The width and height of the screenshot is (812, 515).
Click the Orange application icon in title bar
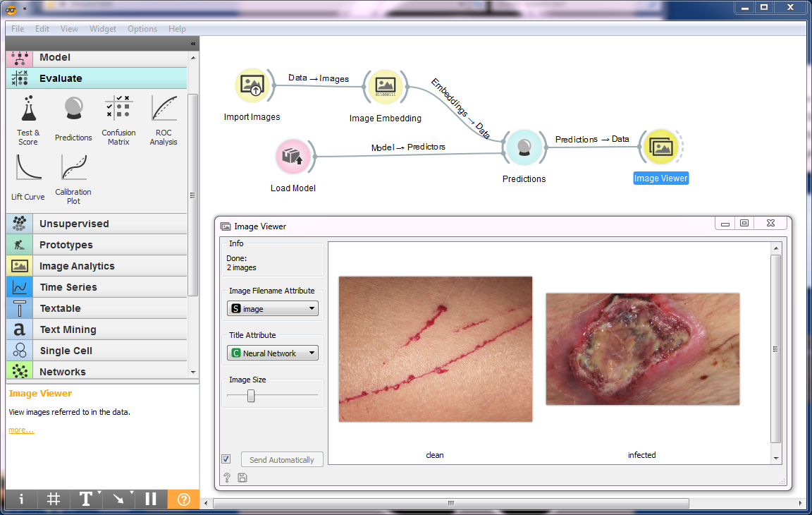click(11, 8)
